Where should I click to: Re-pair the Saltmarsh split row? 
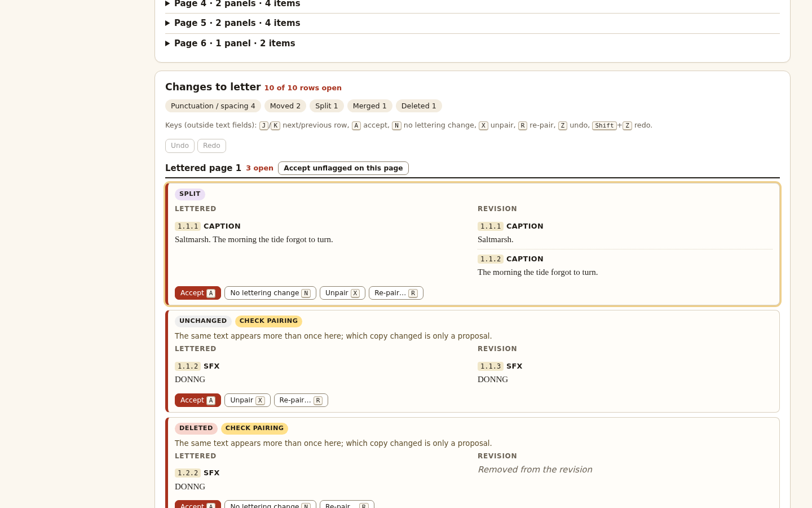(396, 293)
